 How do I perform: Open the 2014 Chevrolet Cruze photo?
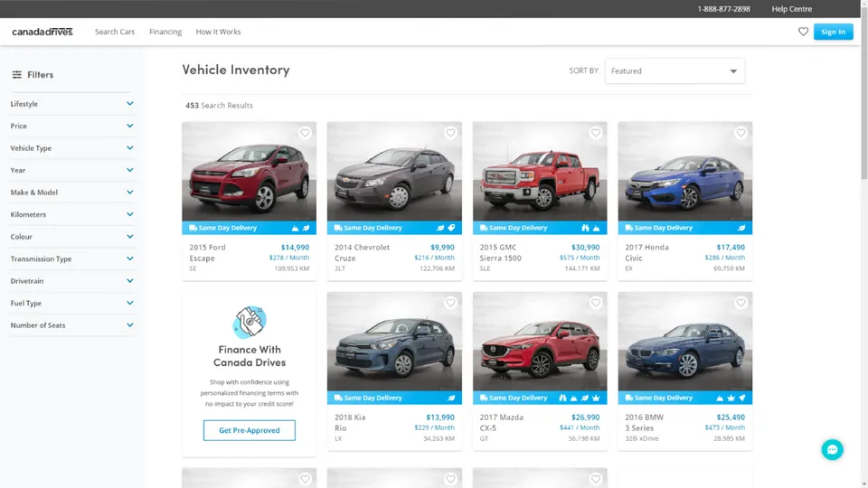click(x=394, y=172)
